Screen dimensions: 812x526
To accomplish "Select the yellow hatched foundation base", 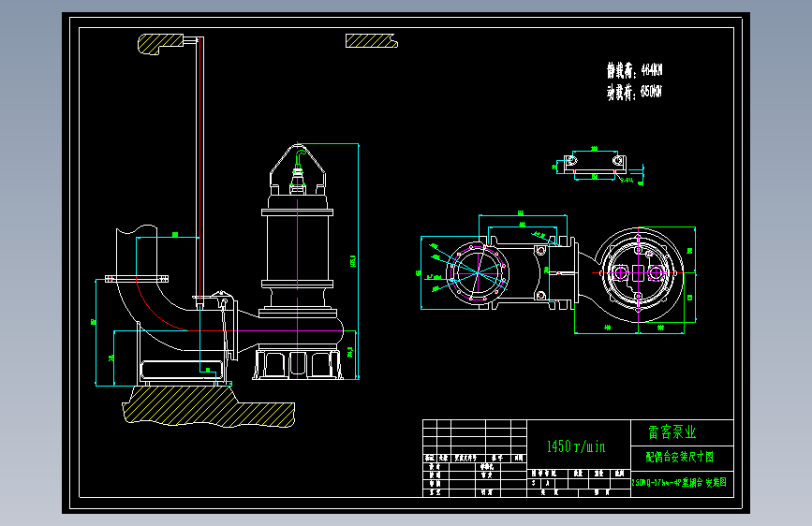I will (209, 406).
